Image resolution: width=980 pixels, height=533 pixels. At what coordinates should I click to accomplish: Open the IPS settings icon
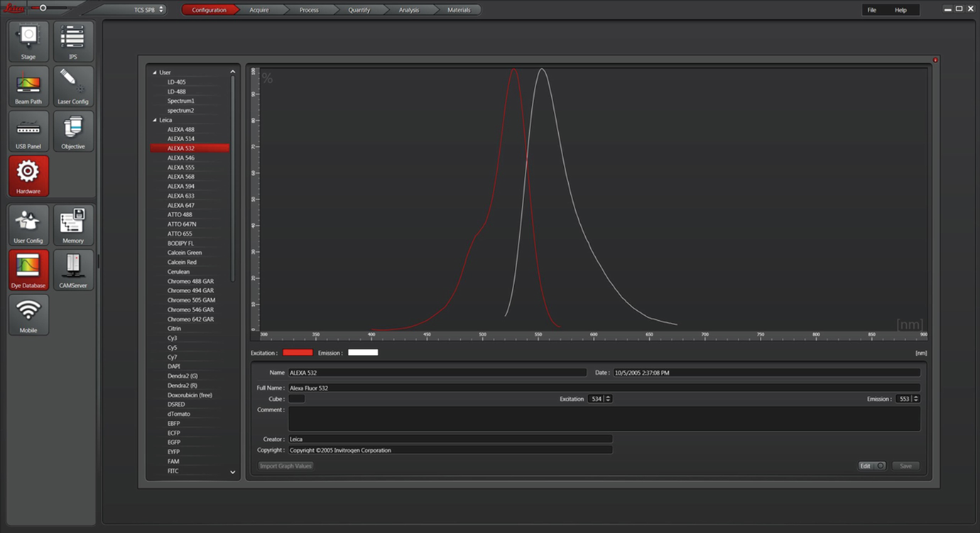point(73,42)
